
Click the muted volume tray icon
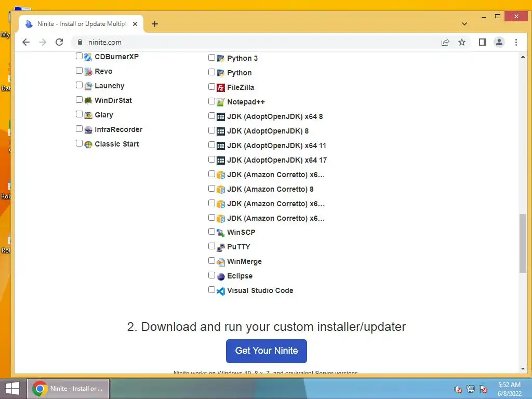tap(458, 389)
